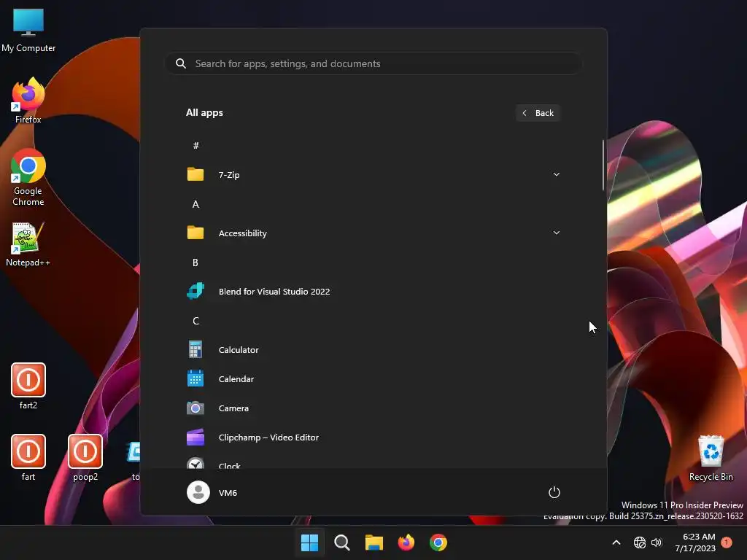Click the VM6 account name
This screenshot has height=560, width=747.
coord(228,492)
